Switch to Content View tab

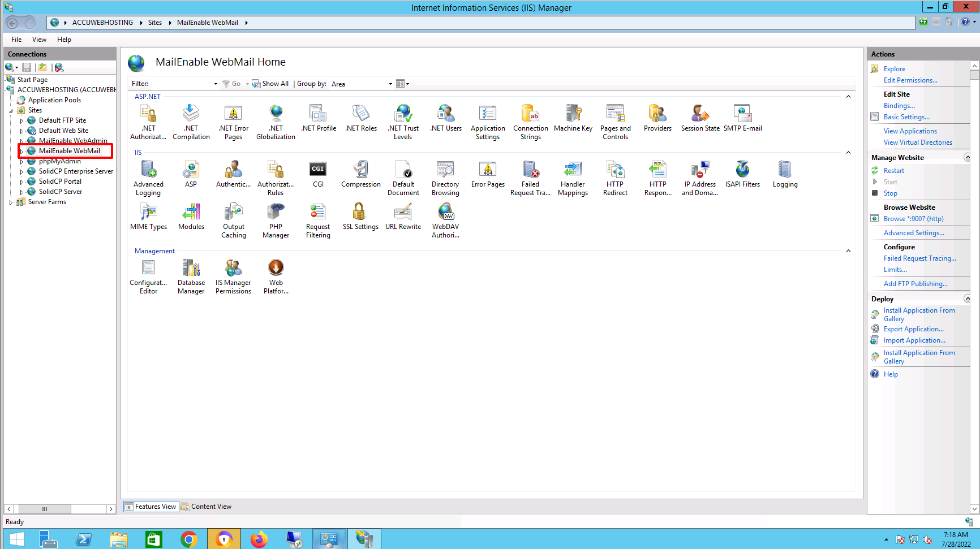point(207,507)
